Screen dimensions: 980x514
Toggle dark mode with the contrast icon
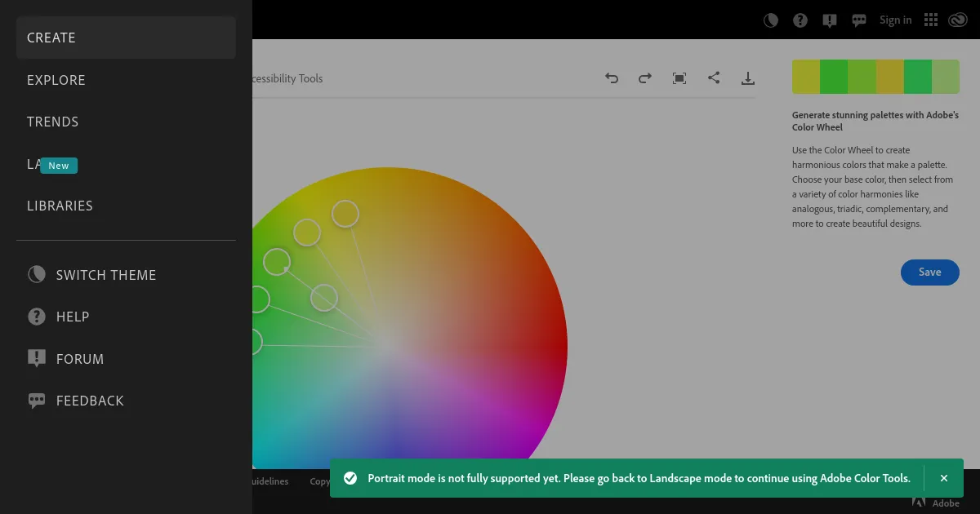770,20
